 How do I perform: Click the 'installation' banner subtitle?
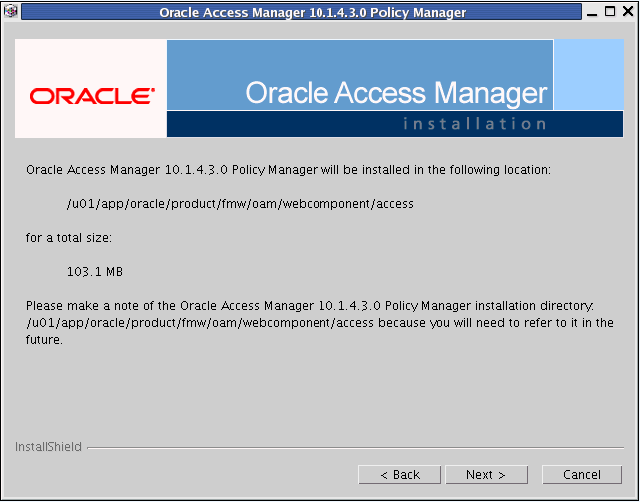(x=474, y=123)
